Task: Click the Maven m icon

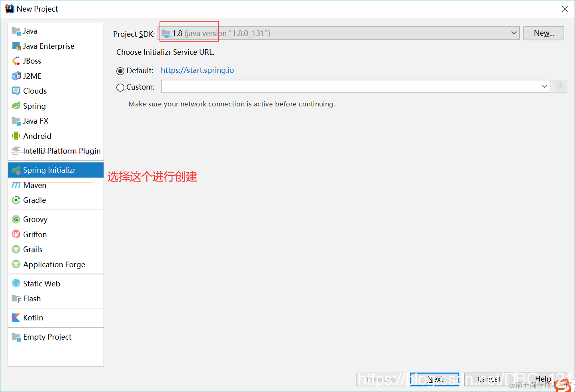Action: pyautogui.click(x=16, y=185)
